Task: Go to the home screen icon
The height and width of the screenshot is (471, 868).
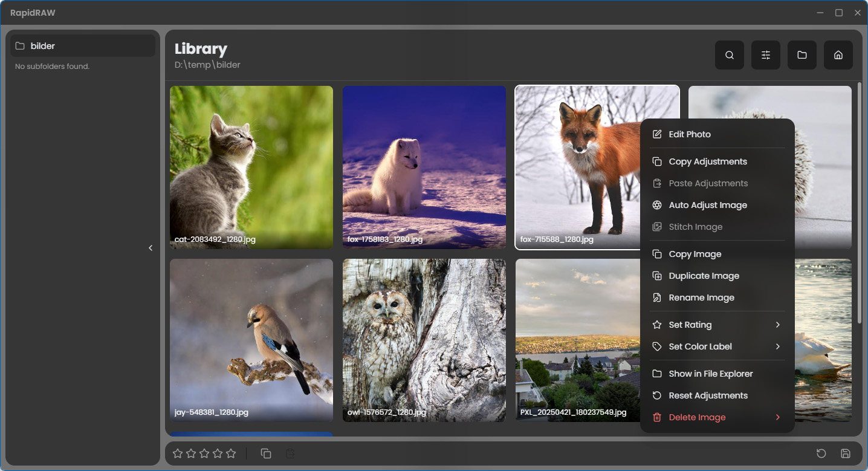Action: point(838,55)
